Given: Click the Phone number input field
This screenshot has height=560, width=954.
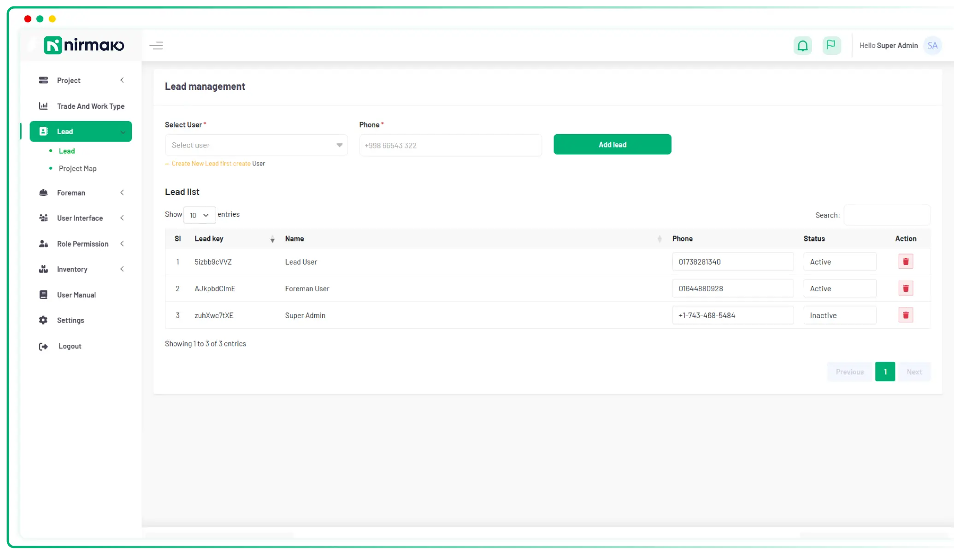Looking at the screenshot, I should click(x=450, y=146).
